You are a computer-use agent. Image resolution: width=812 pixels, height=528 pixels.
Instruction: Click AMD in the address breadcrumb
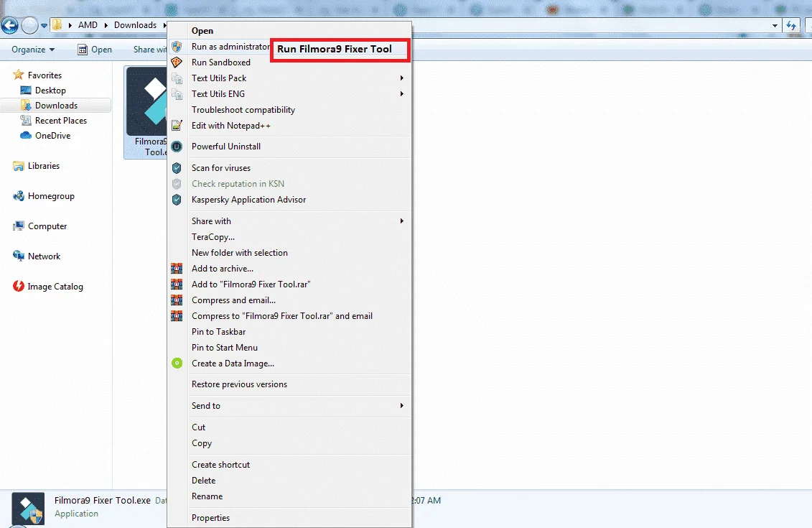(88, 25)
